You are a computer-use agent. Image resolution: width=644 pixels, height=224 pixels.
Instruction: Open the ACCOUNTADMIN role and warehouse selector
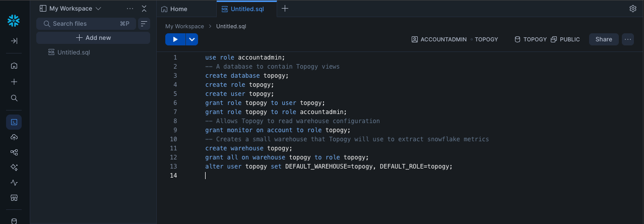455,39
